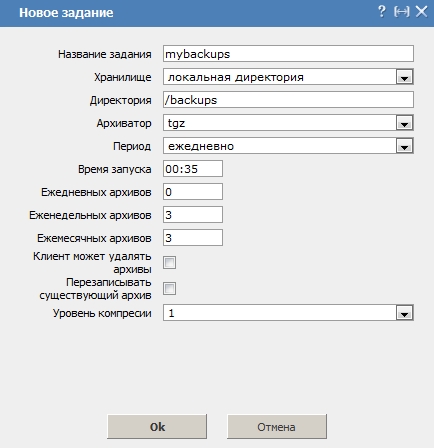Expand the Уровень компресии dropdown
The width and height of the screenshot is (434, 448).
(x=288, y=313)
